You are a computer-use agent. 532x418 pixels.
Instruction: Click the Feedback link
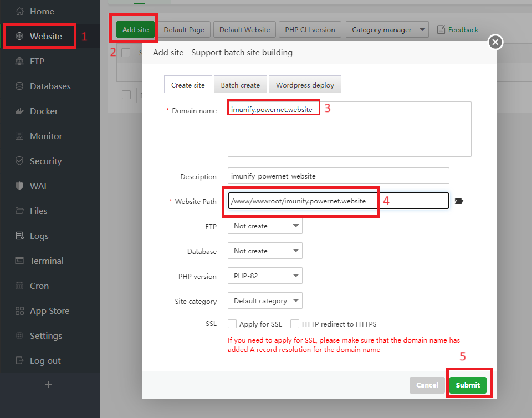[x=463, y=29]
